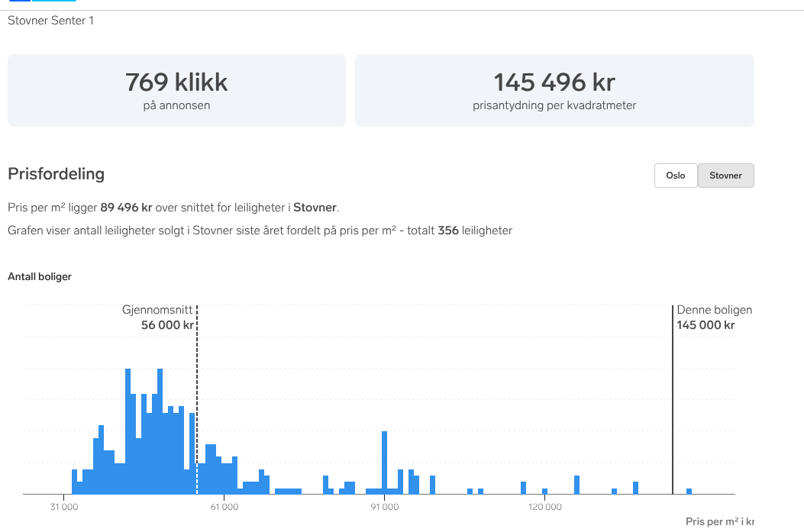Screen dimensions: 804x532
Task: Click the 91 000 axis tick label
Action: pyautogui.click(x=385, y=507)
